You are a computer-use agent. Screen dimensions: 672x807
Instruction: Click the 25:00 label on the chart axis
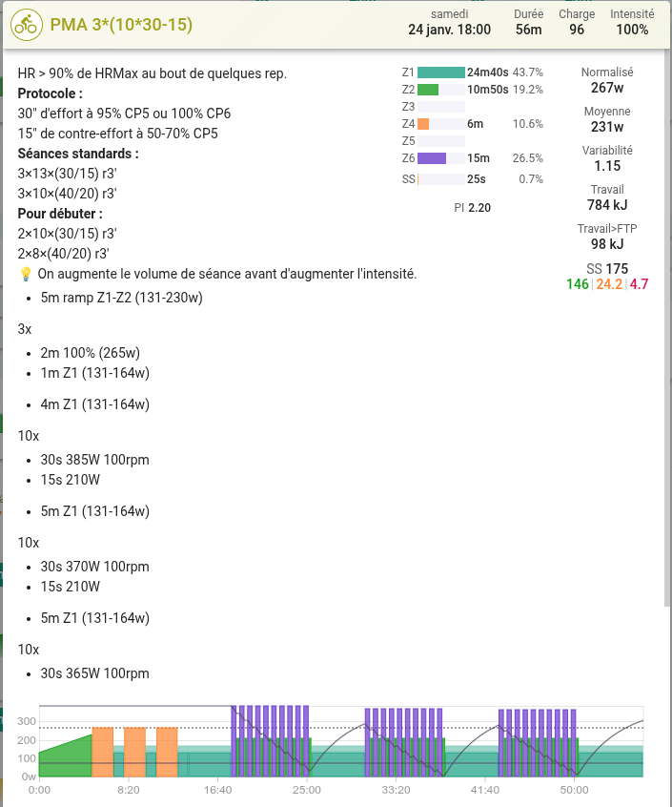tap(307, 790)
